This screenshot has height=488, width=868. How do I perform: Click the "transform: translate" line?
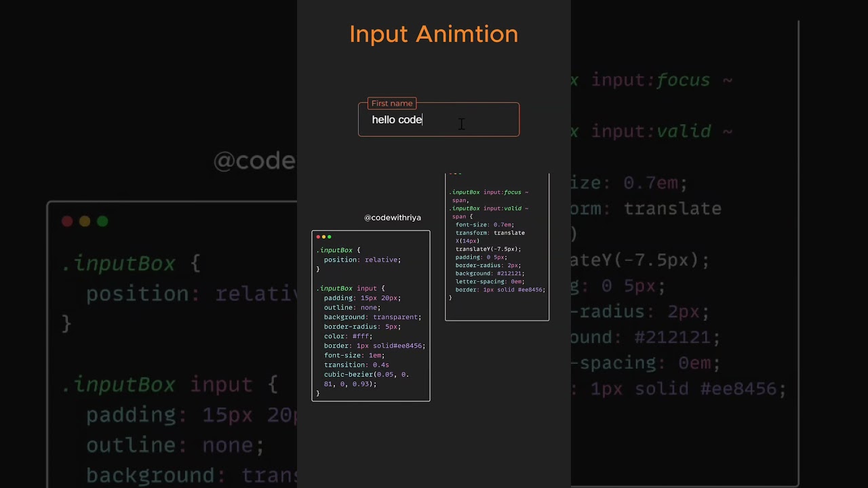click(490, 233)
